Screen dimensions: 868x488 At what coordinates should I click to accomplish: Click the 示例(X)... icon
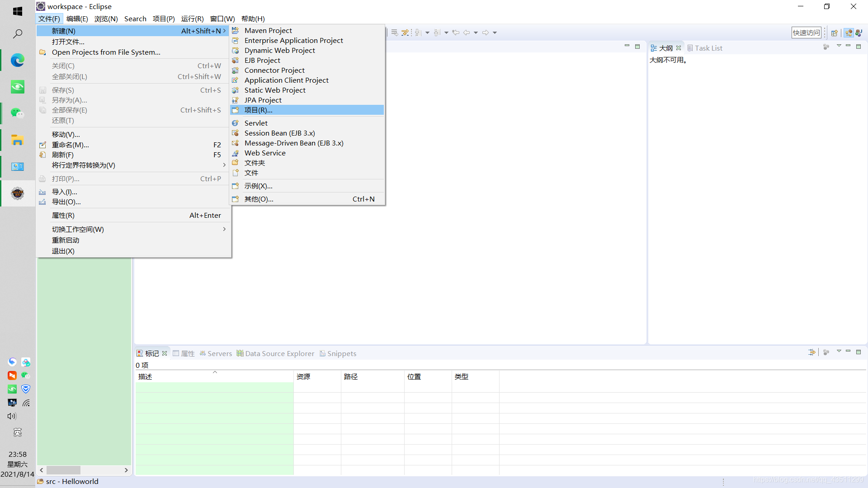point(235,186)
